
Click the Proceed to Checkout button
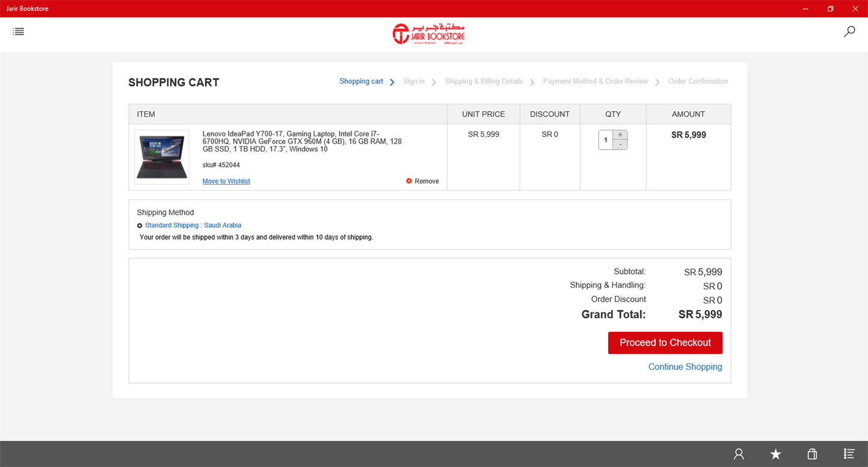pyautogui.click(x=665, y=343)
